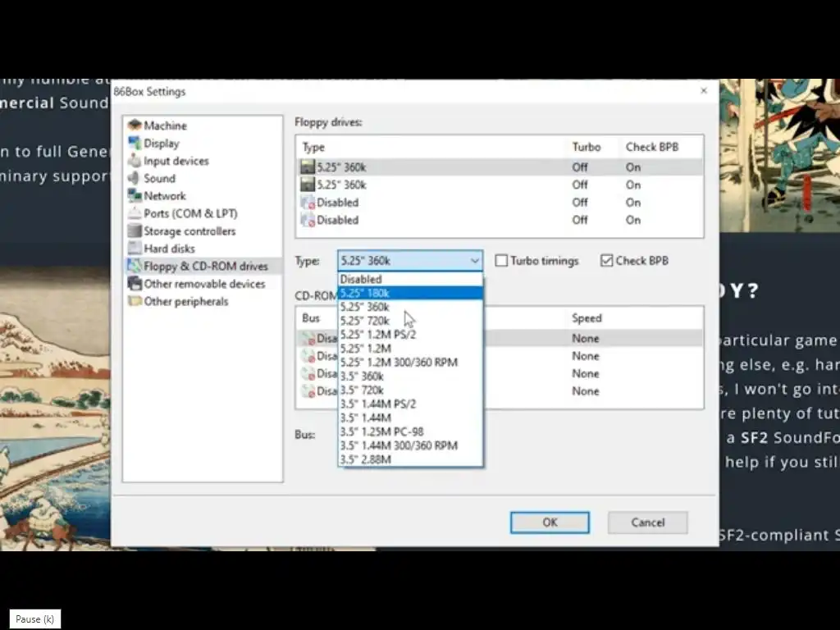This screenshot has width=840, height=630.
Task: Select 3.5" 360k in type list
Action: pyautogui.click(x=410, y=376)
